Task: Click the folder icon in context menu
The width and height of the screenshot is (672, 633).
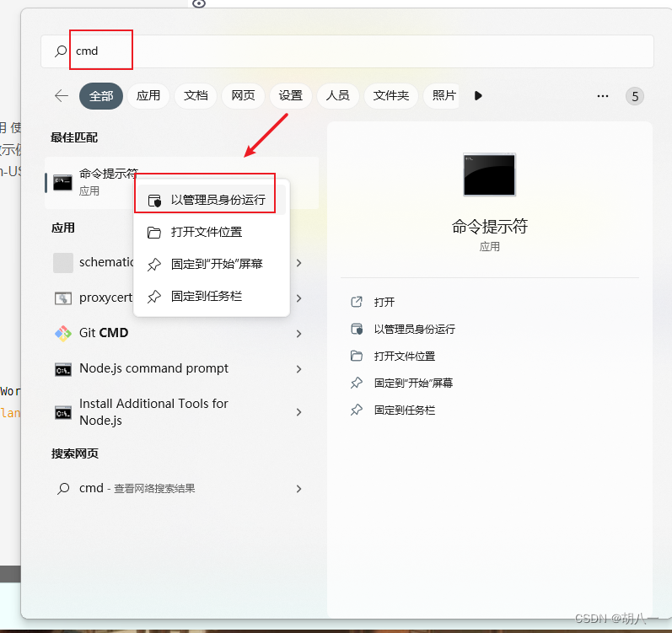Action: click(x=153, y=233)
